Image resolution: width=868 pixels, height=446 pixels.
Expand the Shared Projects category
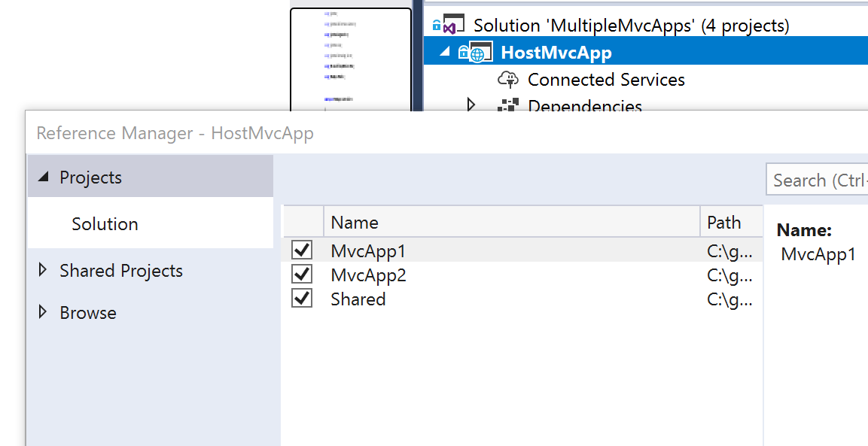click(43, 270)
